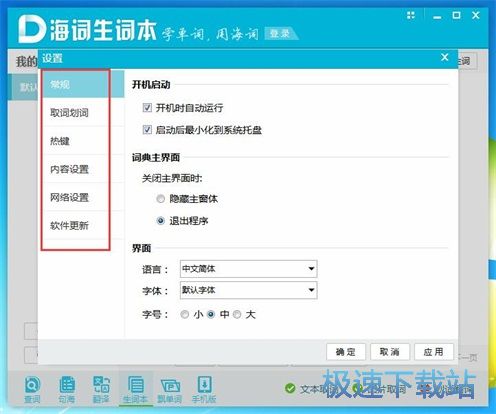Select the 退出程序 radio option
496x414 pixels.
(x=161, y=221)
